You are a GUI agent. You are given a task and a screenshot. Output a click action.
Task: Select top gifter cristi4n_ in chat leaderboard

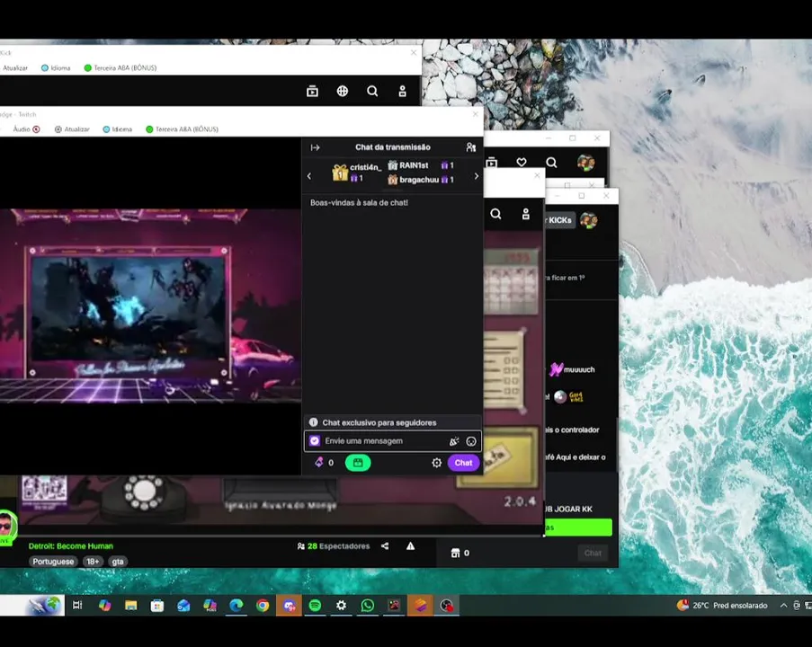click(357, 173)
